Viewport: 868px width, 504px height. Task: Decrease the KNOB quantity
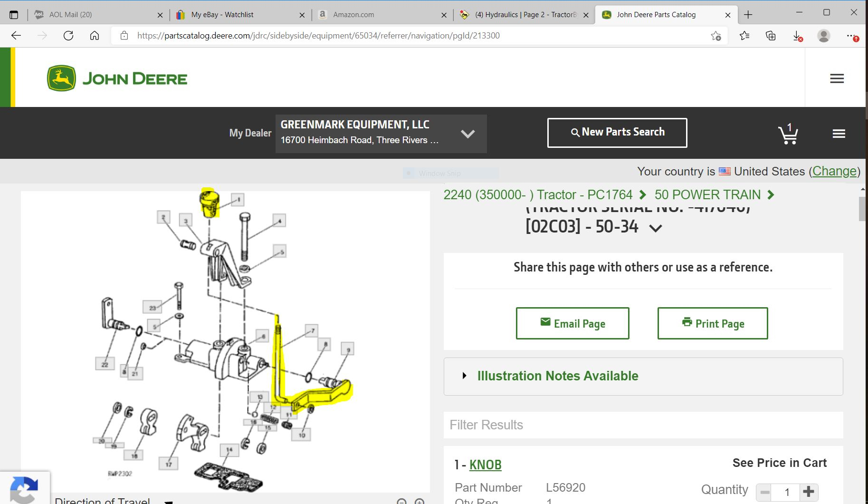click(x=764, y=492)
